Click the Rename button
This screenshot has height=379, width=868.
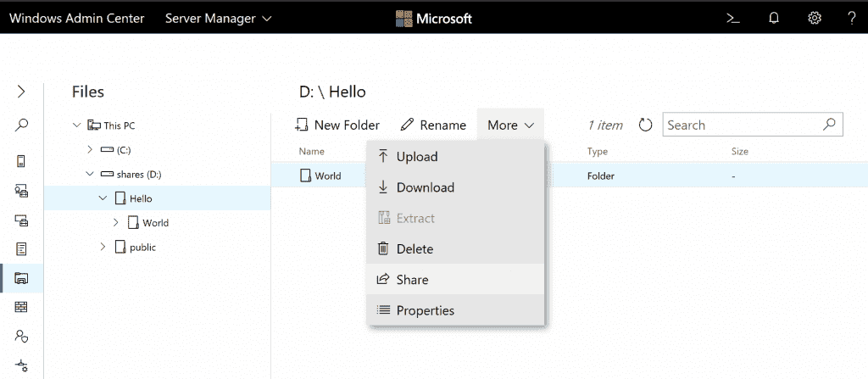coord(433,125)
